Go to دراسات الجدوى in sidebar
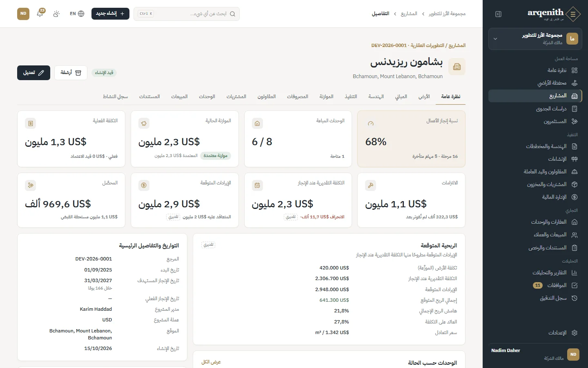This screenshot has height=368, width=588. (x=535, y=109)
